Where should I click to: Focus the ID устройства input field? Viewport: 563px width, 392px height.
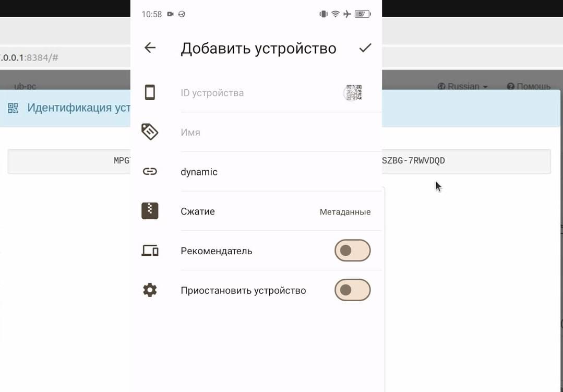click(261, 93)
